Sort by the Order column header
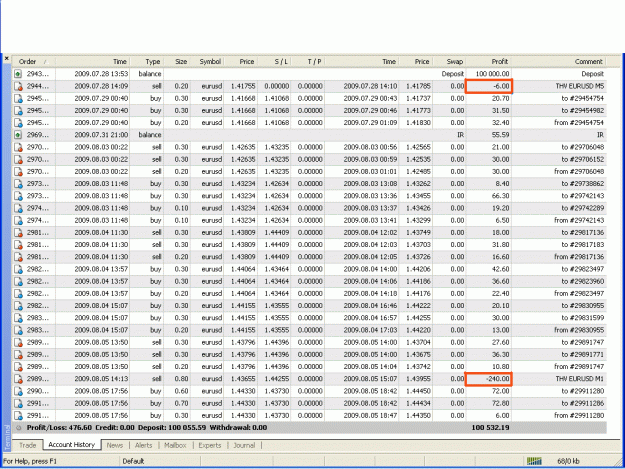This screenshot has width=625, height=469. [x=33, y=61]
